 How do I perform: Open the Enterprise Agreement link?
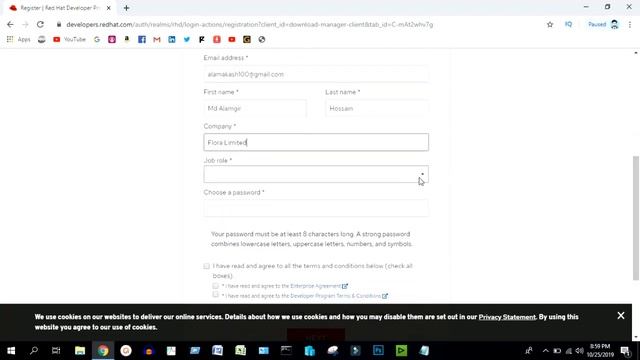click(x=316, y=286)
